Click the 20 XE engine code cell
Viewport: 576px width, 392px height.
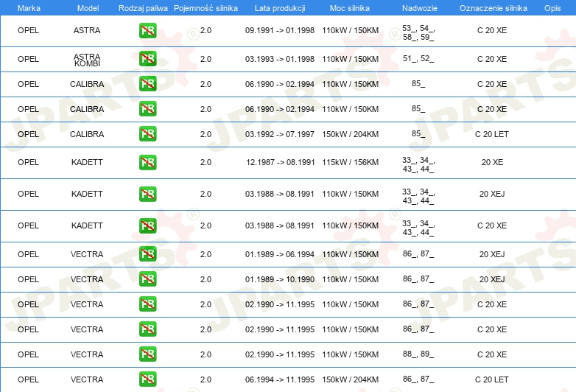pyautogui.click(x=492, y=162)
